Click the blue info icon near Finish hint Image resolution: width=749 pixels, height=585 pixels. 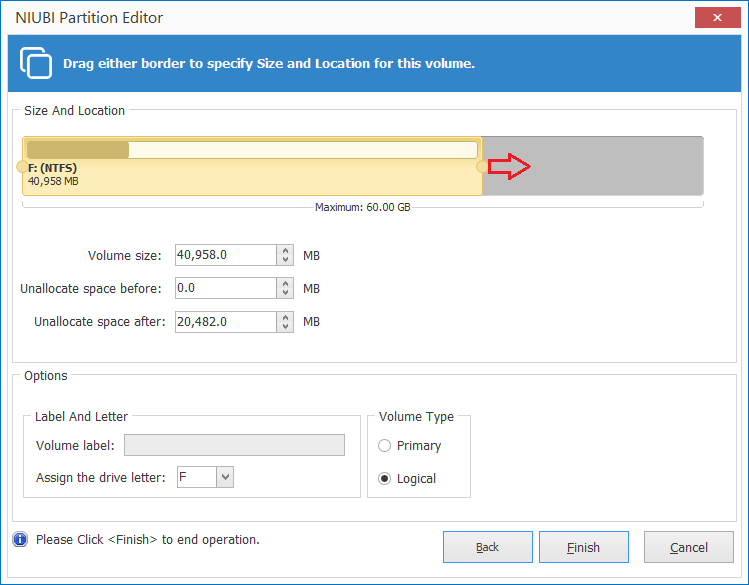point(20,539)
